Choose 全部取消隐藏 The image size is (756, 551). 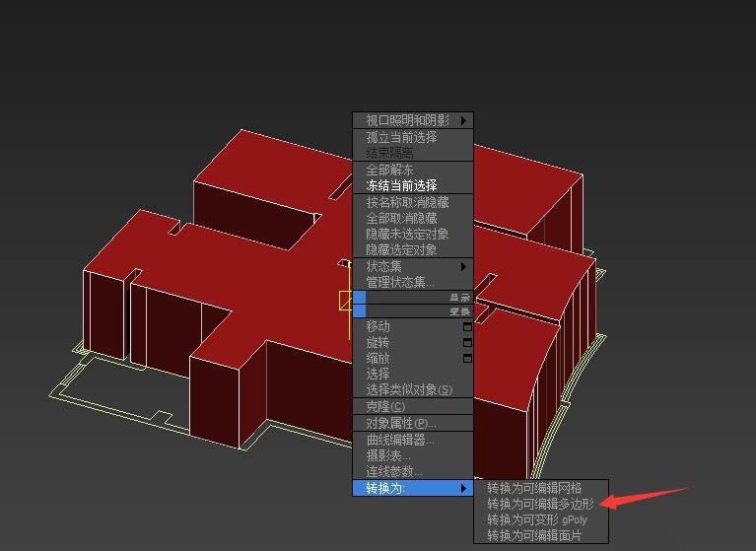(x=413, y=219)
